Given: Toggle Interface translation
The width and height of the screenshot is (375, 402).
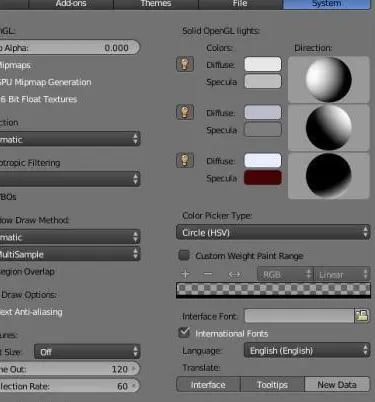Looking at the screenshot, I should coord(208,385).
